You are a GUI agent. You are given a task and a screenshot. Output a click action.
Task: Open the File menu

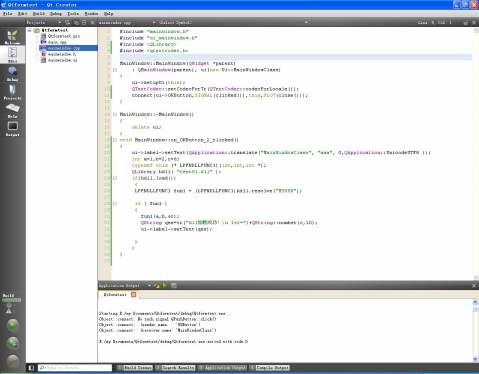coord(7,14)
